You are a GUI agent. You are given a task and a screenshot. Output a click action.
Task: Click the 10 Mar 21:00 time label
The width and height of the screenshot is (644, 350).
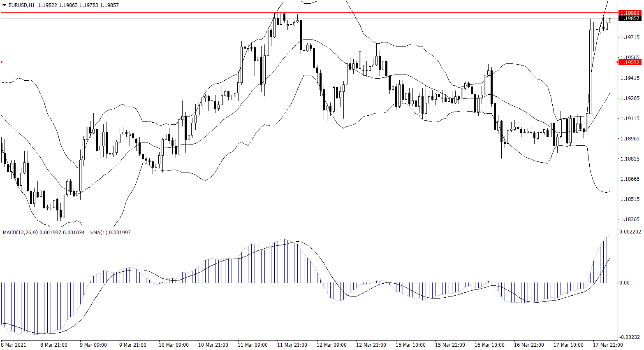coord(213,345)
